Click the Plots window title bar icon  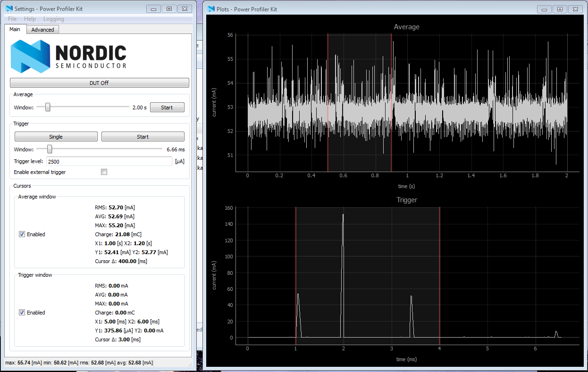point(211,9)
